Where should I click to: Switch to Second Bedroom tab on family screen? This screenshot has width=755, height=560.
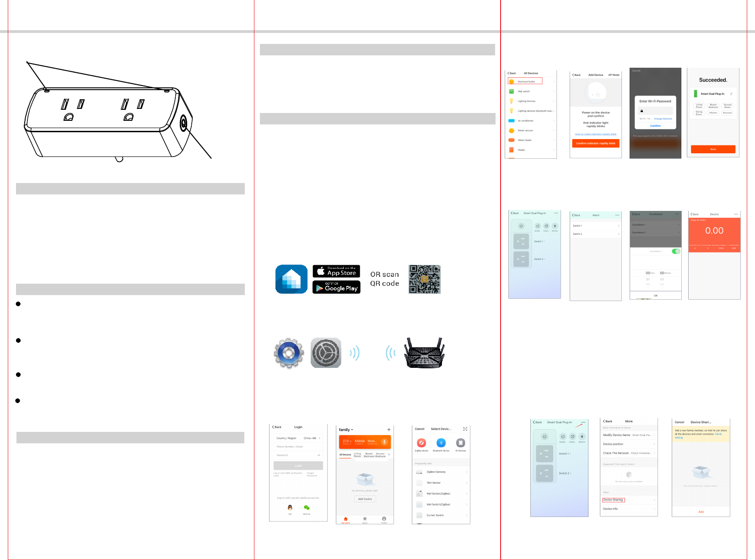point(380,455)
